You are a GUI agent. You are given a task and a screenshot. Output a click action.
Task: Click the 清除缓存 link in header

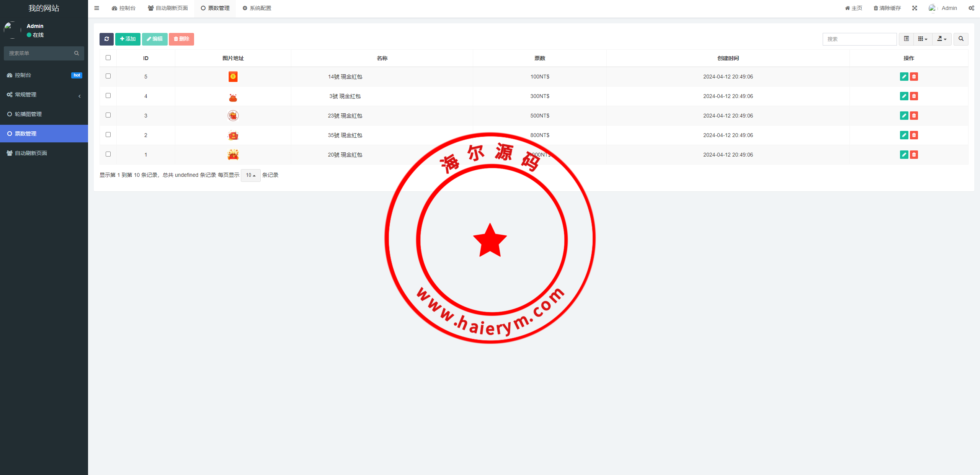(887, 8)
